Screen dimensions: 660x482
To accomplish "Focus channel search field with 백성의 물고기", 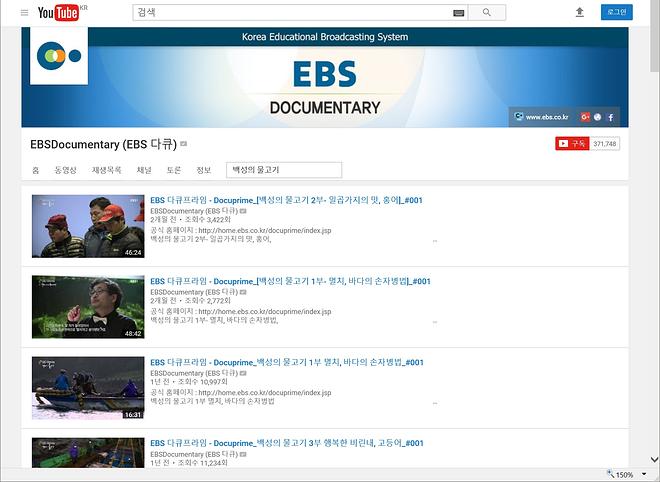I will point(284,170).
